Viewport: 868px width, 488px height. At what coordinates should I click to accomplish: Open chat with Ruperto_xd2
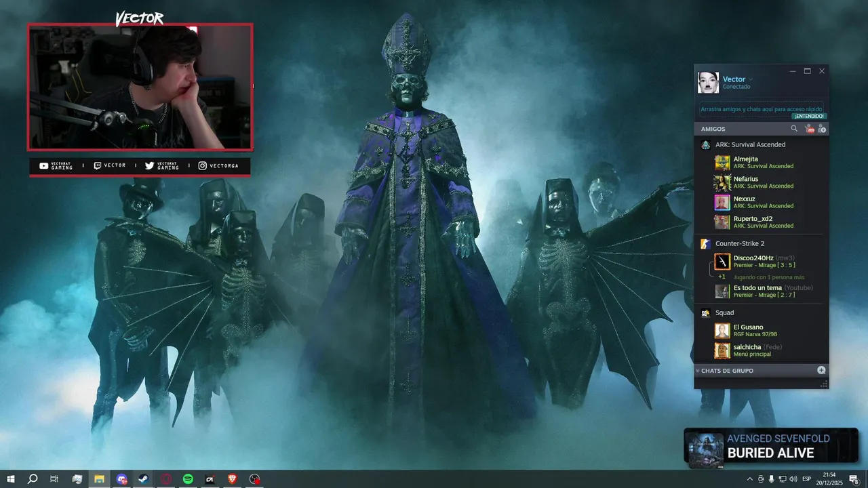point(762,222)
